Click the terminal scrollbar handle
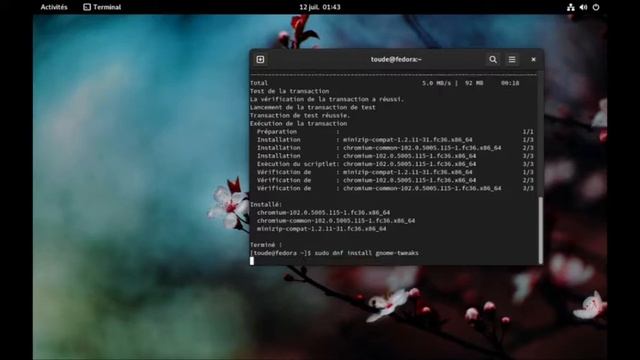Viewport: 640px width, 360px height. 541,230
